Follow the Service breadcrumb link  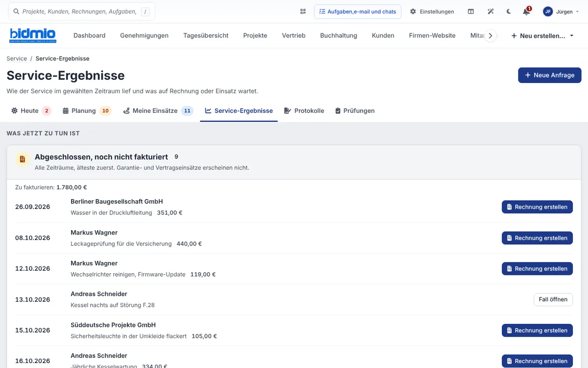pyautogui.click(x=17, y=58)
